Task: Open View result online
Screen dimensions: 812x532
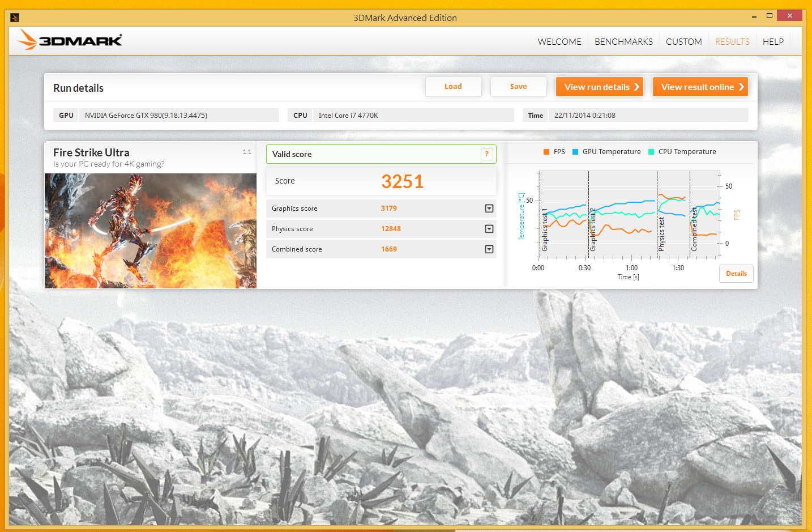Action: point(700,87)
